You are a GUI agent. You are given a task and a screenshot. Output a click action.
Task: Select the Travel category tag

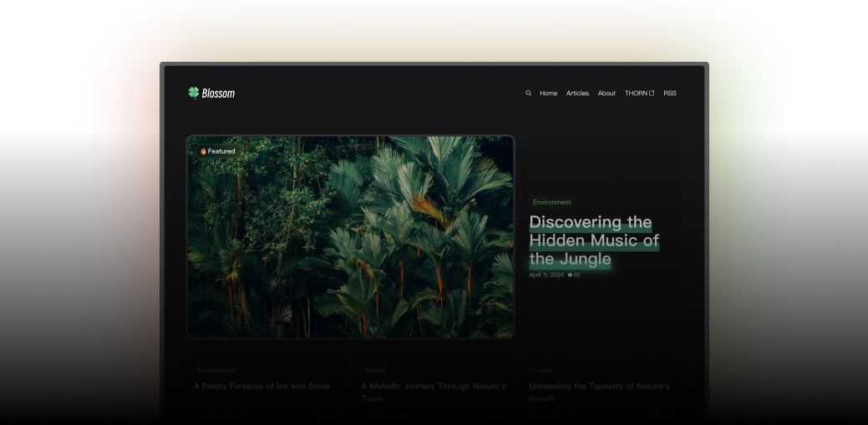(x=542, y=370)
